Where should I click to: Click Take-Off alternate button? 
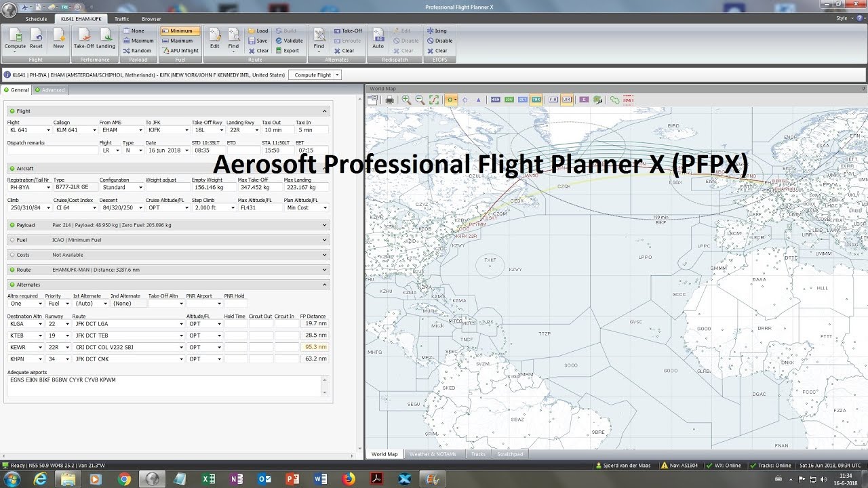pos(347,31)
